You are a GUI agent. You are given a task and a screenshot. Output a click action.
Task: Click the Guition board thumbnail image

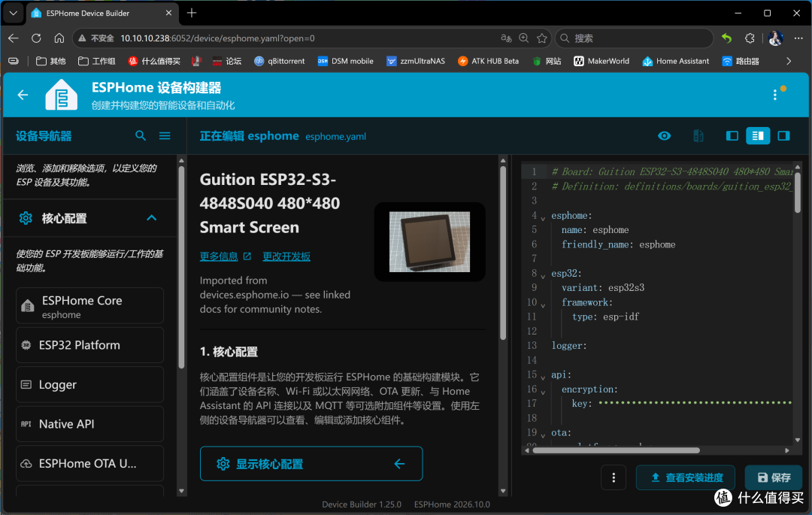(429, 242)
